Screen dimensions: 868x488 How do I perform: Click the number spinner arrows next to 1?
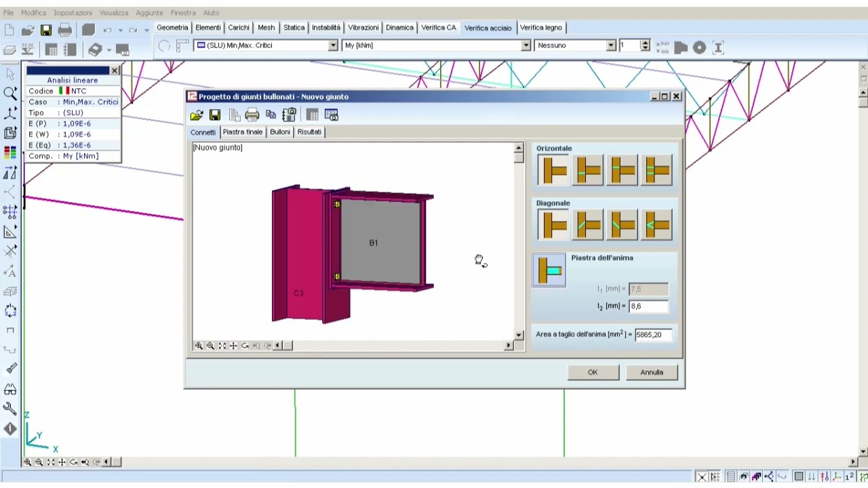click(x=645, y=45)
